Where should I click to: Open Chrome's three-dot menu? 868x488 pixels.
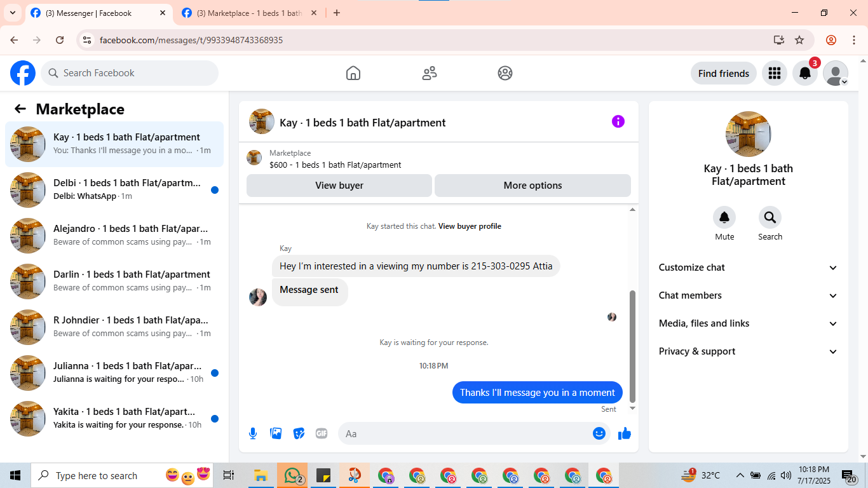click(853, 40)
